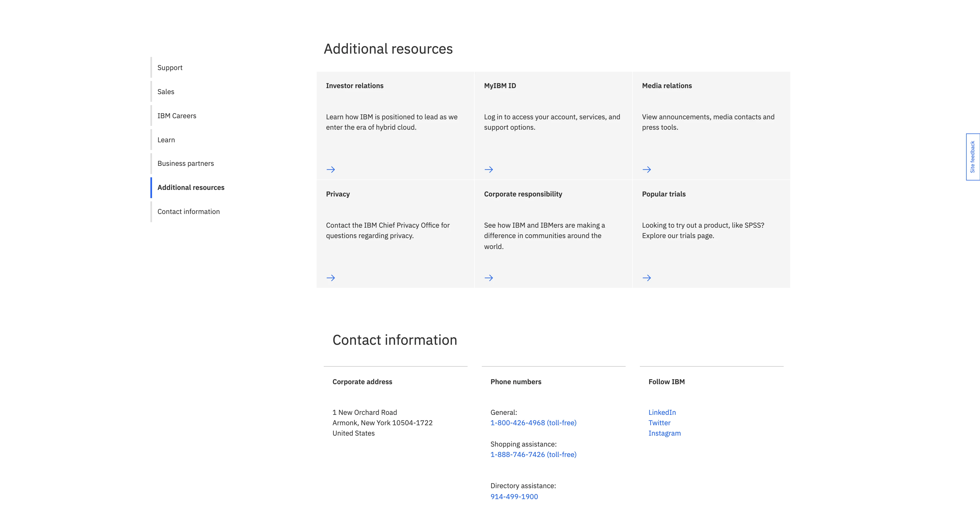Click the arrow icon in Privacy card
This screenshot has height=521, width=980.
(x=331, y=278)
